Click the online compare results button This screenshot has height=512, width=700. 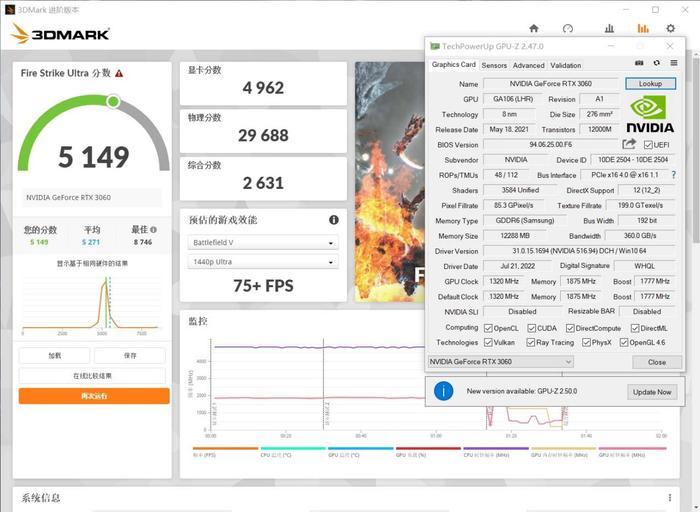tap(92, 376)
